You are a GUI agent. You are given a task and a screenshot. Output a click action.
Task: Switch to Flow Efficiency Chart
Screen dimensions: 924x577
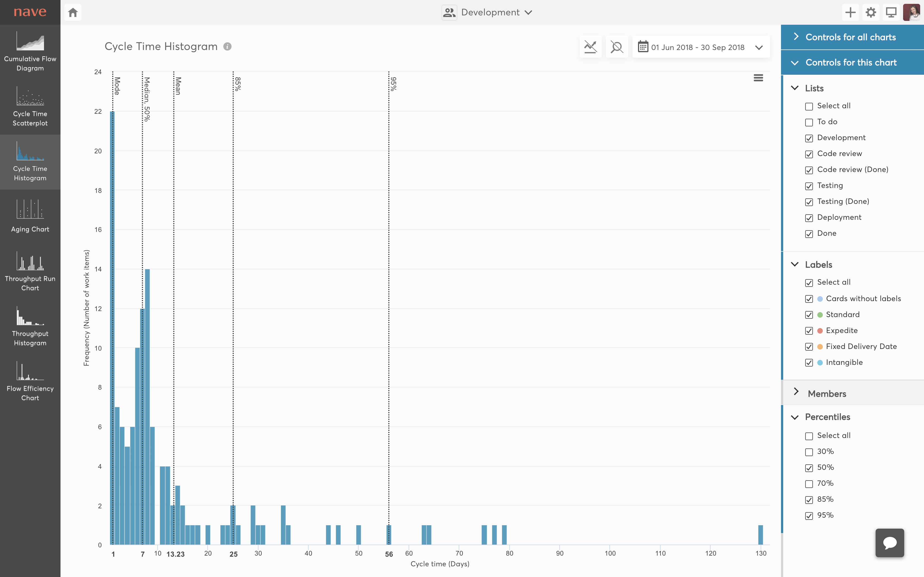(x=30, y=381)
